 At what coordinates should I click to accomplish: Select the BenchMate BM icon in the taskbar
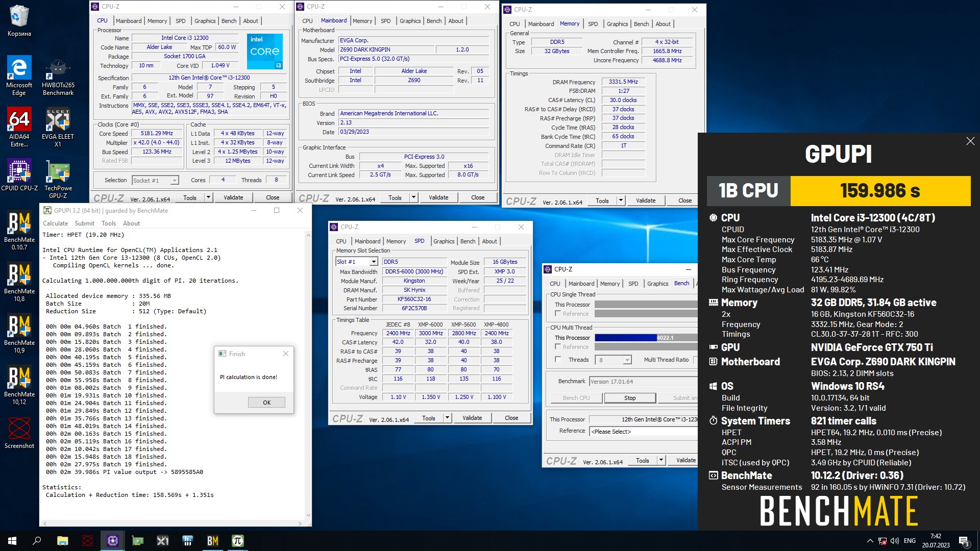(x=213, y=541)
